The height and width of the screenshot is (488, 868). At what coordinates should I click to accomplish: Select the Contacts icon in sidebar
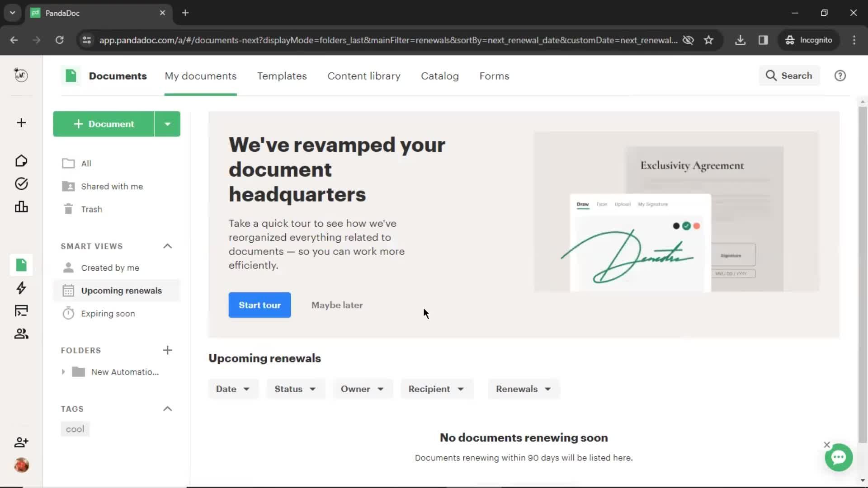pyautogui.click(x=21, y=333)
